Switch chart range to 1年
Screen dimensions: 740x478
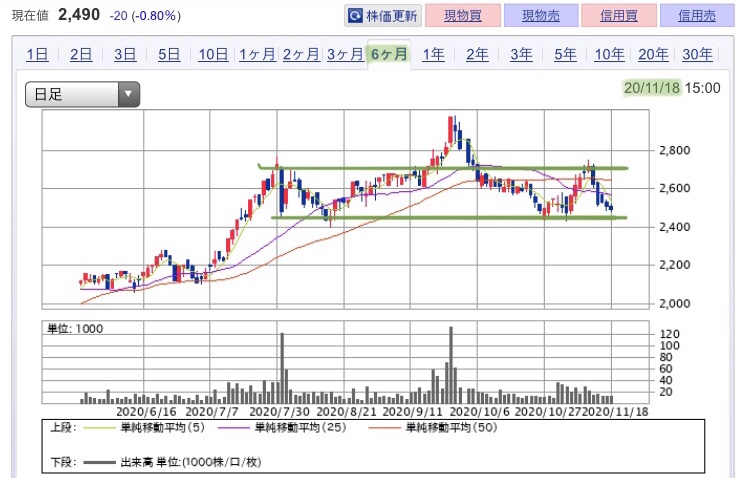pyautogui.click(x=433, y=55)
